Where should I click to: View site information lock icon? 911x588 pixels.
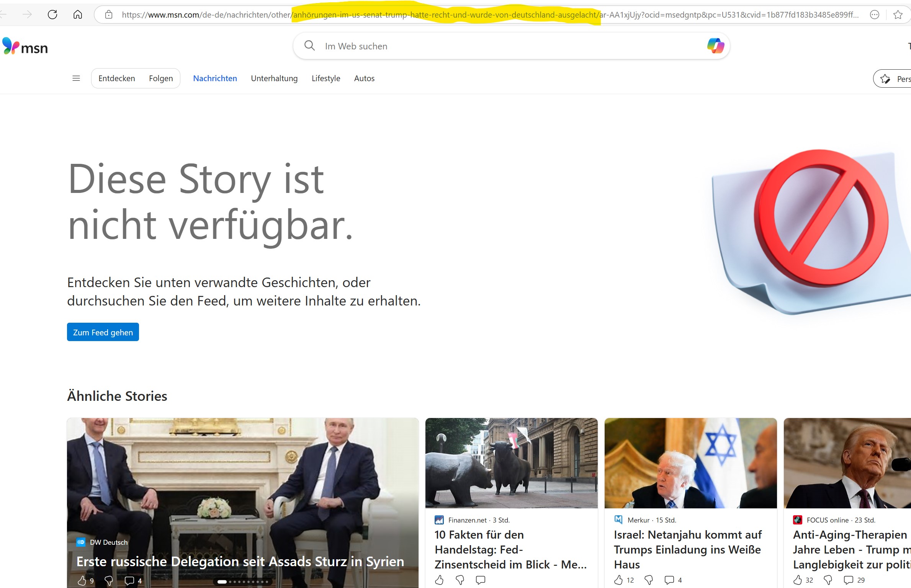(109, 15)
